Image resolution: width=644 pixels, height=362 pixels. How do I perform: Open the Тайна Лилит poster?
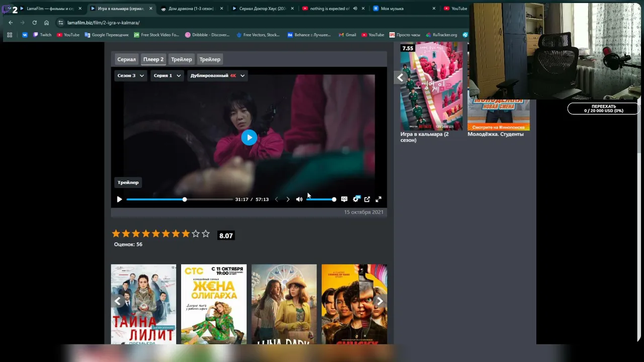143,304
